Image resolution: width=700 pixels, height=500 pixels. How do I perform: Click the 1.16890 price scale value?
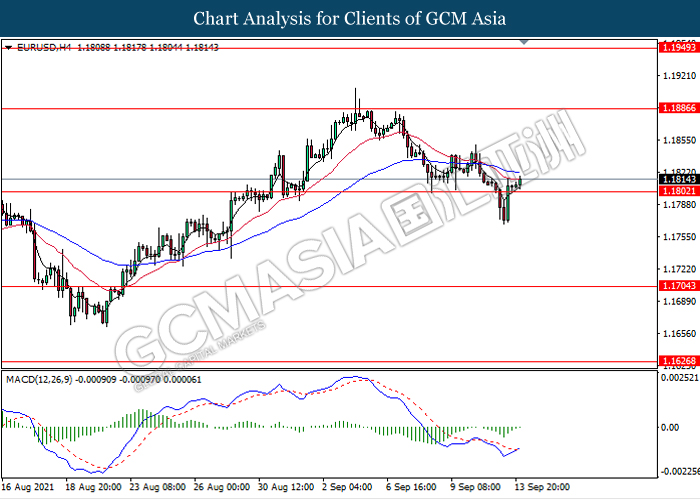click(679, 301)
